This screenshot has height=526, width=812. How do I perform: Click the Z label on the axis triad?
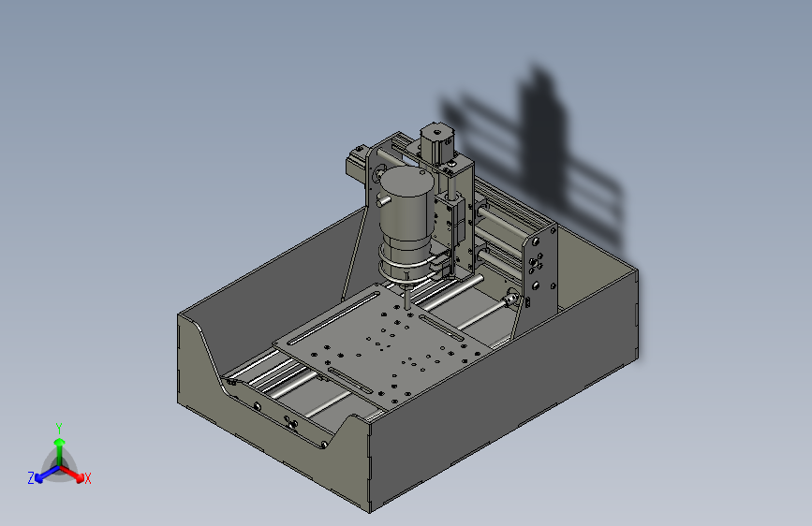click(x=31, y=478)
